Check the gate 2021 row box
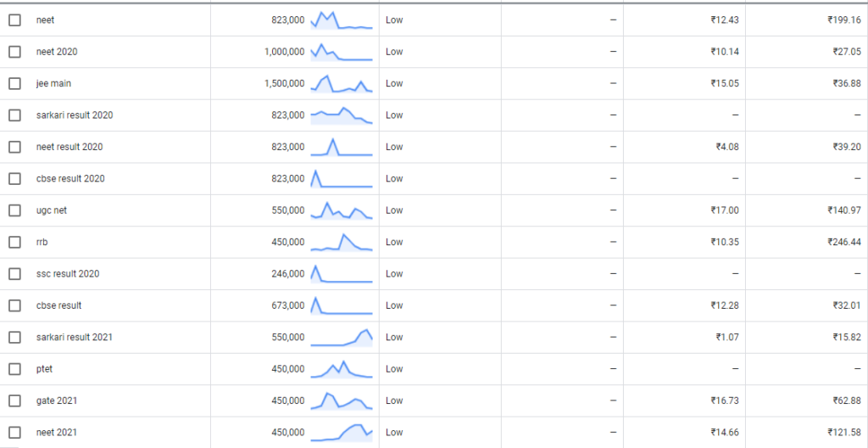This screenshot has width=868, height=448. pyautogui.click(x=14, y=400)
